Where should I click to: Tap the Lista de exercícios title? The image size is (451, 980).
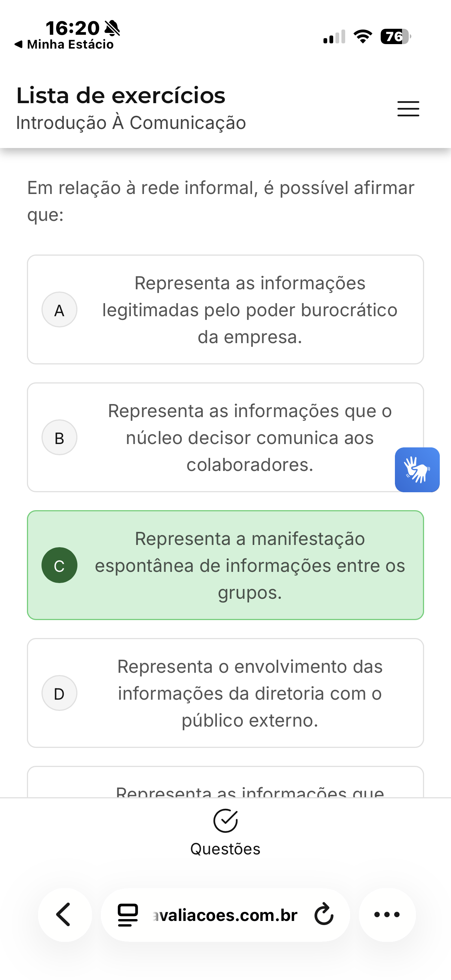[x=121, y=95]
